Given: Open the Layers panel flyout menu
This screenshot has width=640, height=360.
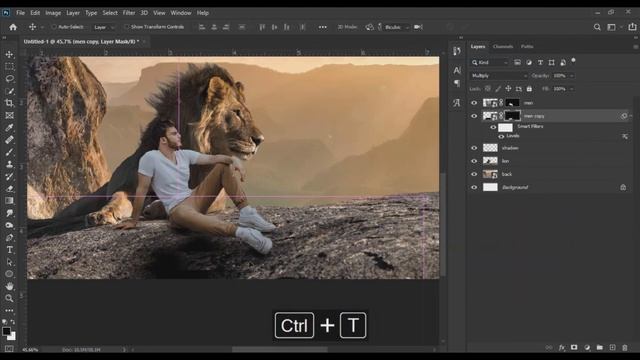Looking at the screenshot, I should 636,47.
